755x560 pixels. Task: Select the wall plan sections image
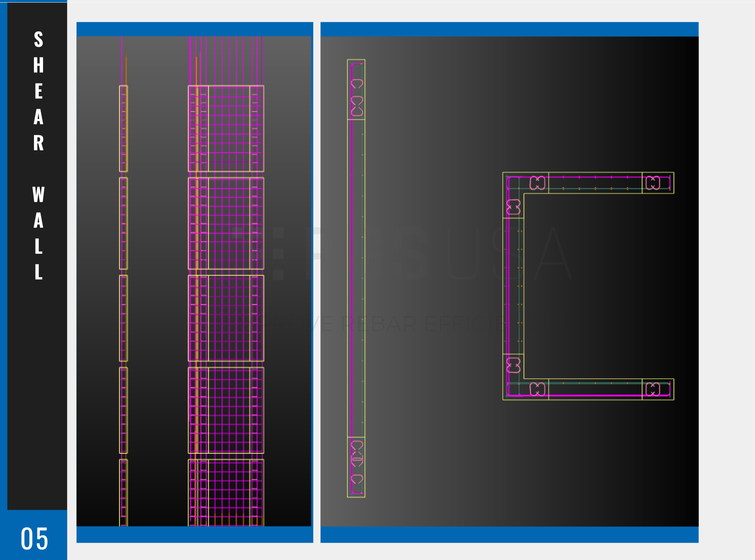509,281
